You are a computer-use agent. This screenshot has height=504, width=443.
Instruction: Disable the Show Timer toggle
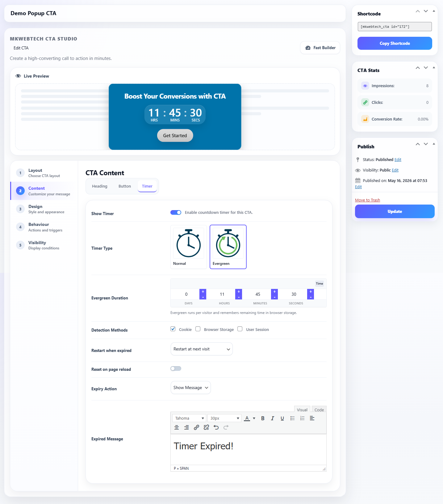tap(176, 212)
